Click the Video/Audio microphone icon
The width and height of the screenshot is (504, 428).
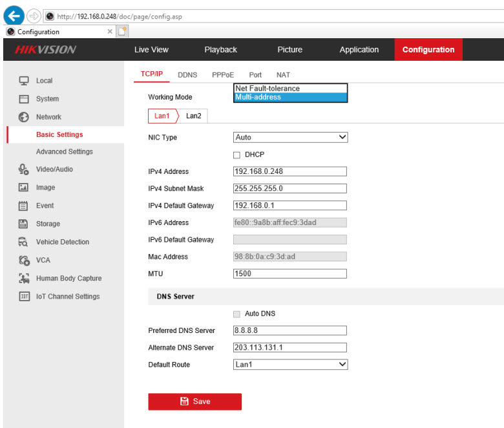(24, 169)
